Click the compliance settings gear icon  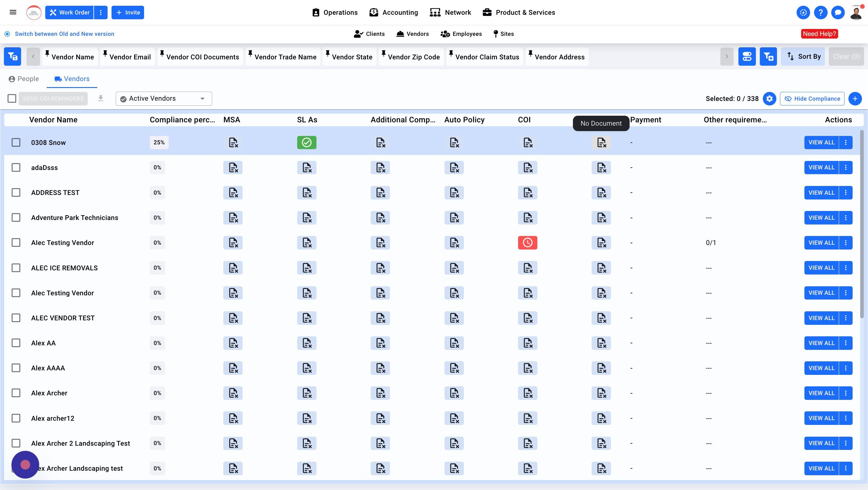pyautogui.click(x=769, y=99)
